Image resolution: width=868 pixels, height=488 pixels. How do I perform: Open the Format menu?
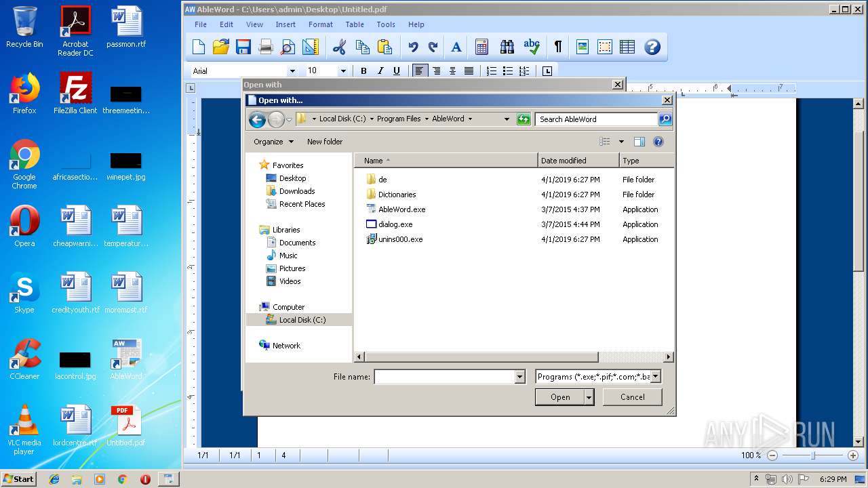tap(321, 24)
